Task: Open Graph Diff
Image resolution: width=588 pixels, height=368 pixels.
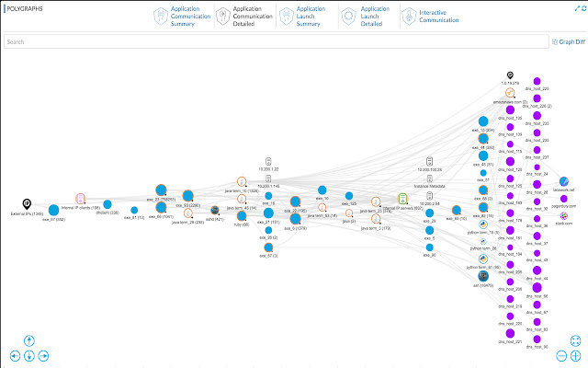Action: click(569, 41)
